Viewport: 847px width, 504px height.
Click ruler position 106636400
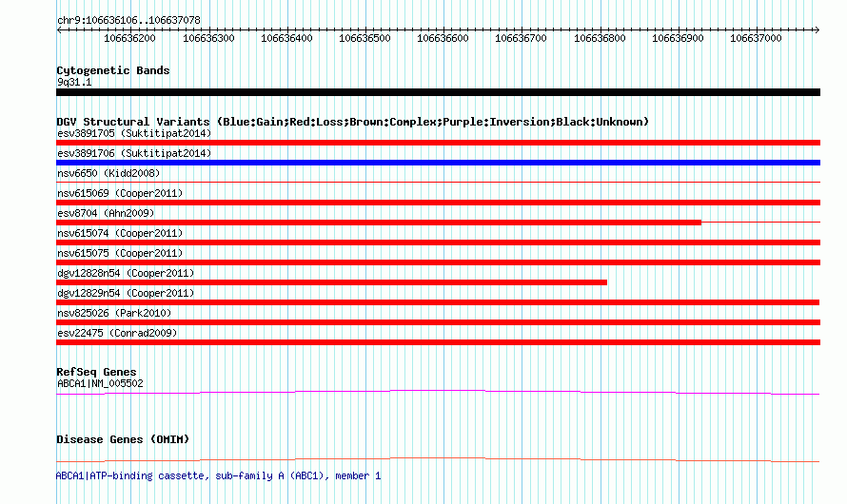[x=286, y=39]
